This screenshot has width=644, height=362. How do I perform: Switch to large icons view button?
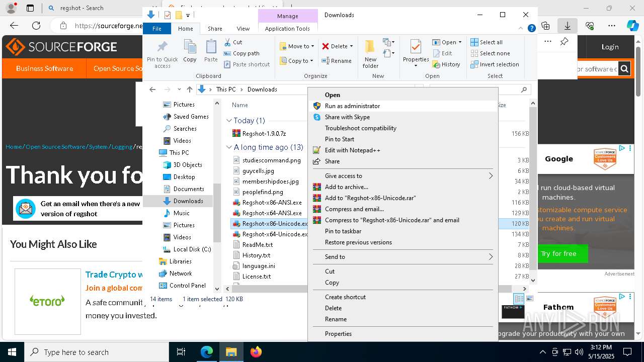click(x=529, y=299)
